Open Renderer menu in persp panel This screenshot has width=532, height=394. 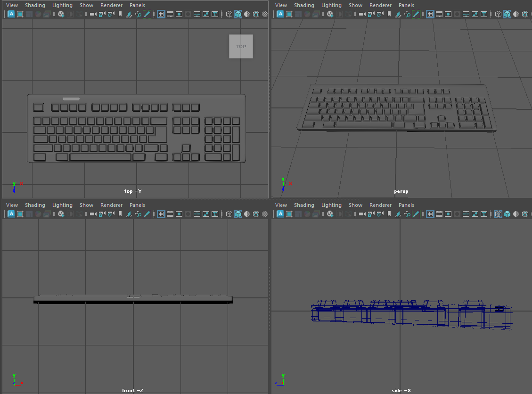click(380, 5)
